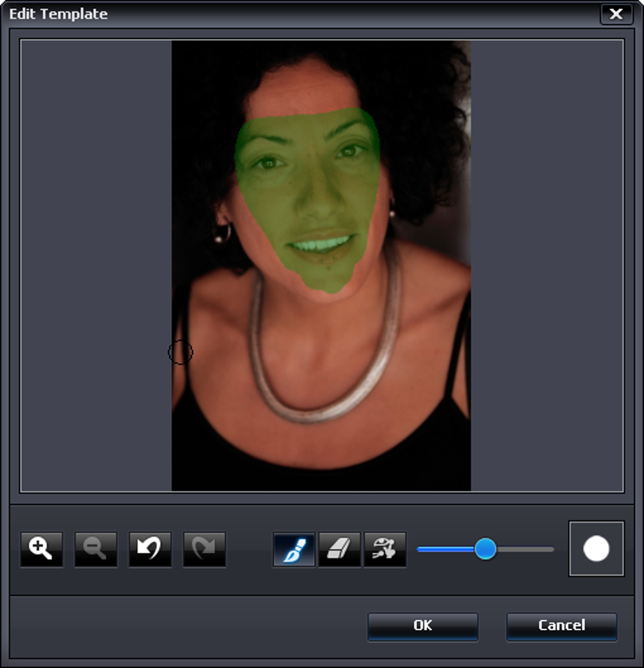
Task: Click the brush size preview box
Action: (x=596, y=549)
